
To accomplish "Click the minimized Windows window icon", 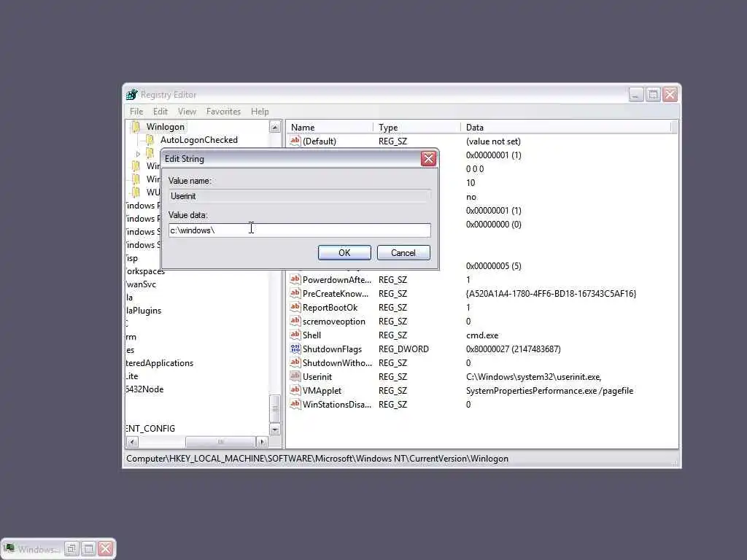I will [x=9, y=548].
